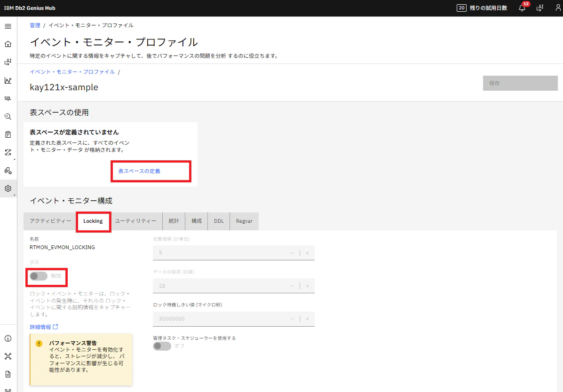Open the magnifier explore icon in sidebar
The image size is (563, 392).
click(8, 116)
